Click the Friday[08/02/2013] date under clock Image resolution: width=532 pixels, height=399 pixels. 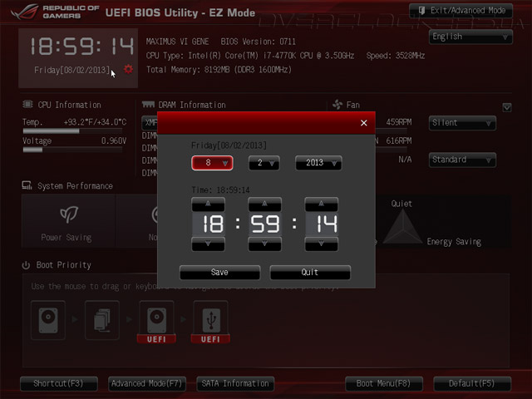(72, 70)
